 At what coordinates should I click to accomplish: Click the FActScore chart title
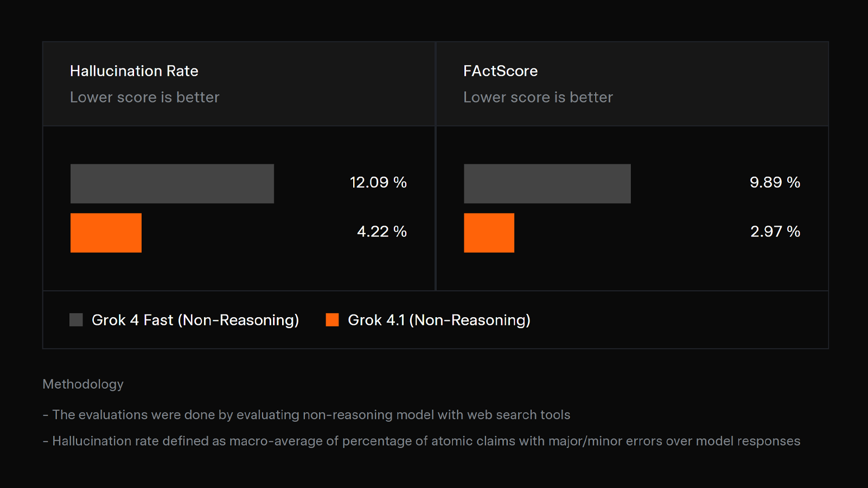(500, 71)
